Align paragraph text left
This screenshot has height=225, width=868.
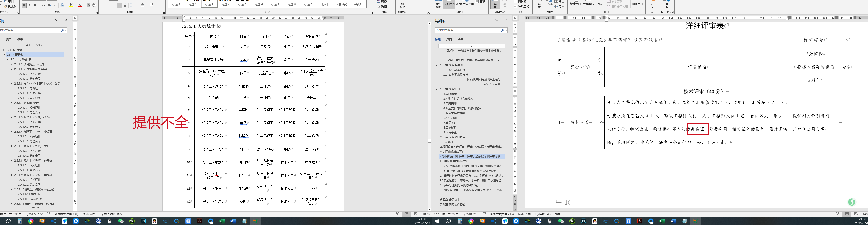(x=103, y=5)
